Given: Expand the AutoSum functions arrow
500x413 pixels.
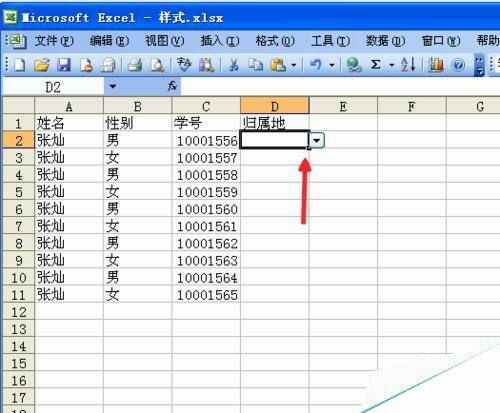Looking at the screenshot, I should coord(392,65).
